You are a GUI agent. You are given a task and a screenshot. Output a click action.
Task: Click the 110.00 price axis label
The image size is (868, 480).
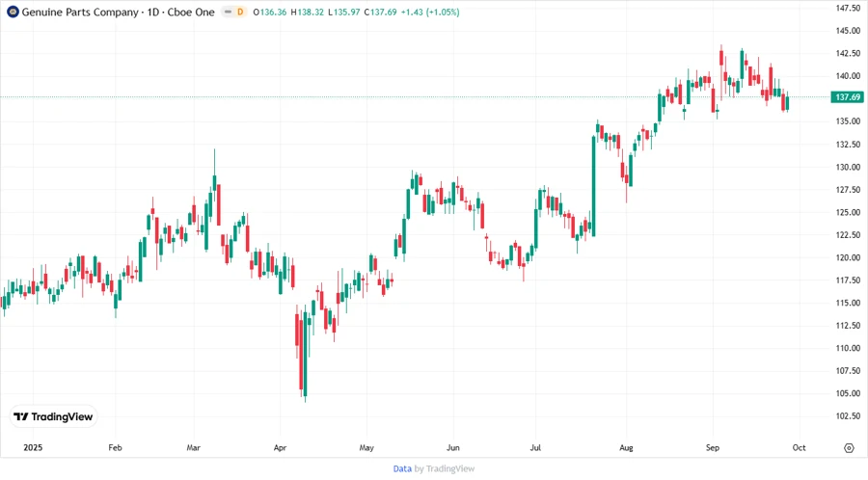[848, 348]
